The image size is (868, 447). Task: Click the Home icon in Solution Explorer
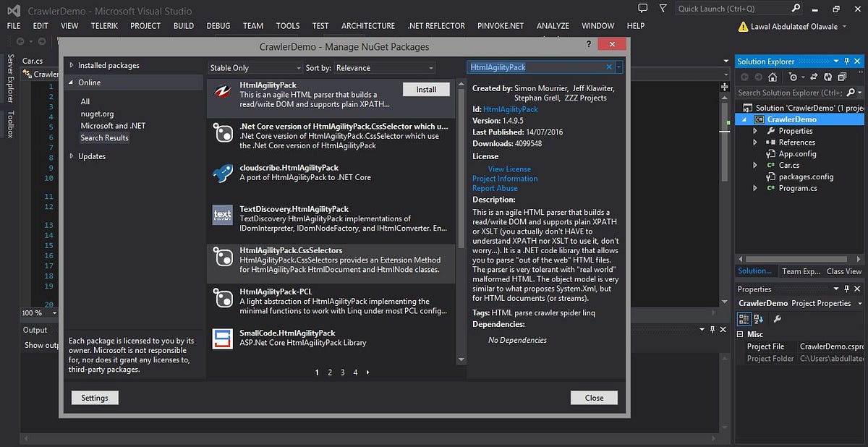click(773, 77)
